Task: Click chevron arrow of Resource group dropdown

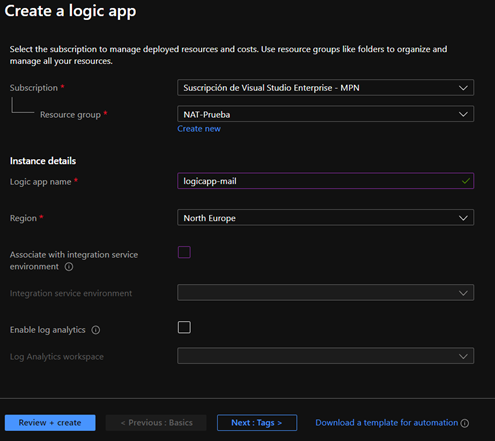Action: [463, 114]
